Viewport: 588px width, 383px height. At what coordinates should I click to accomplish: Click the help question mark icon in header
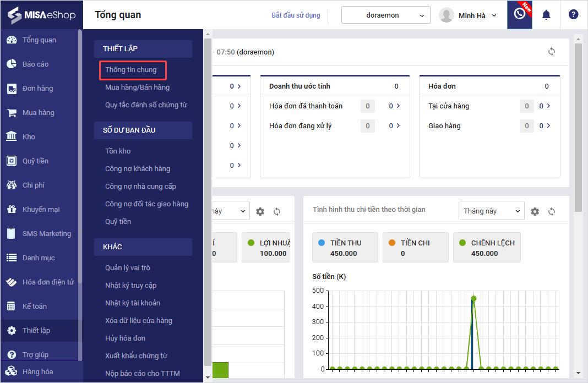coord(573,15)
